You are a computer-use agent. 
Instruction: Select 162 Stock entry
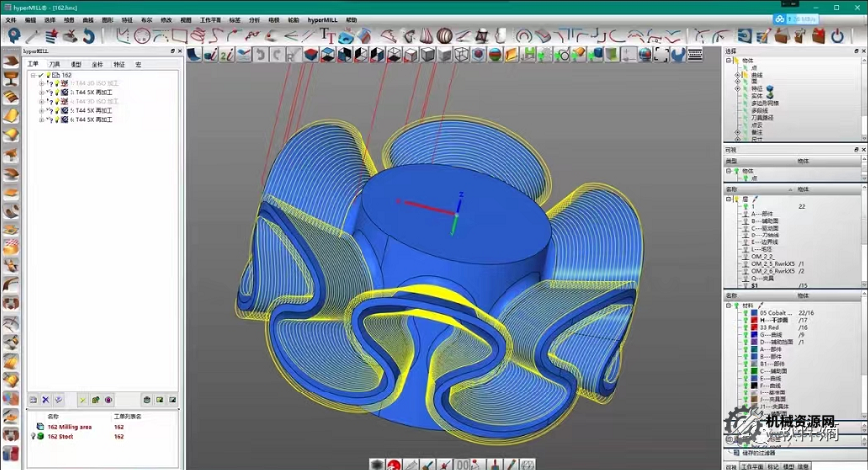click(62, 436)
